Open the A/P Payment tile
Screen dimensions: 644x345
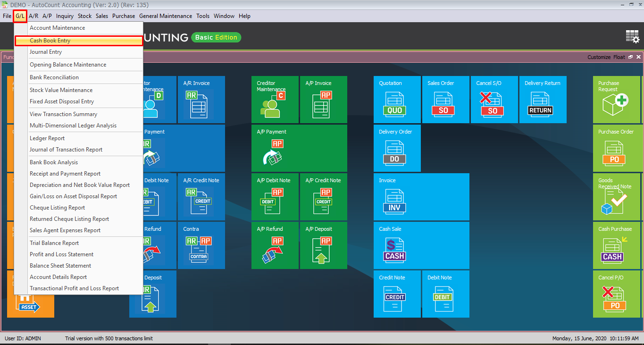point(299,148)
